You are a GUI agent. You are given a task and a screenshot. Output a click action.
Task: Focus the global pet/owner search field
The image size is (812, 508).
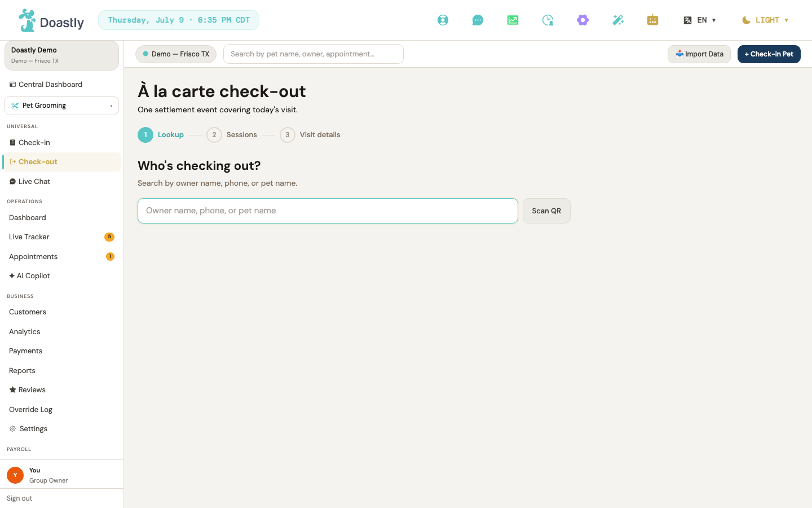click(314, 54)
